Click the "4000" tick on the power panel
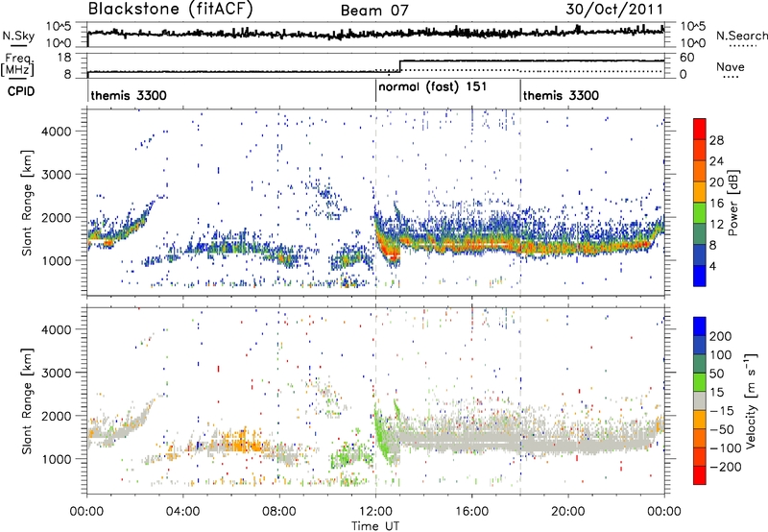The width and height of the screenshot is (768, 532). [x=56, y=132]
